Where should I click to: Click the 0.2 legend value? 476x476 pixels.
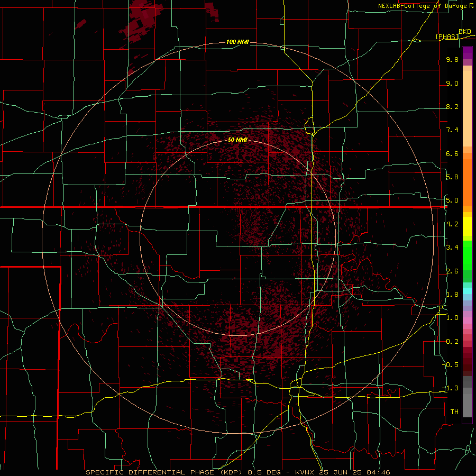(452, 342)
